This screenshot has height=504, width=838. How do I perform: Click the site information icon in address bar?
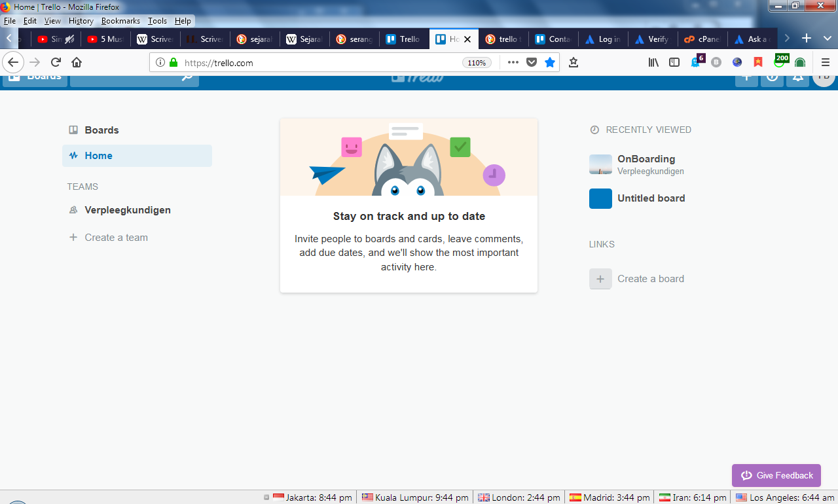(x=160, y=63)
